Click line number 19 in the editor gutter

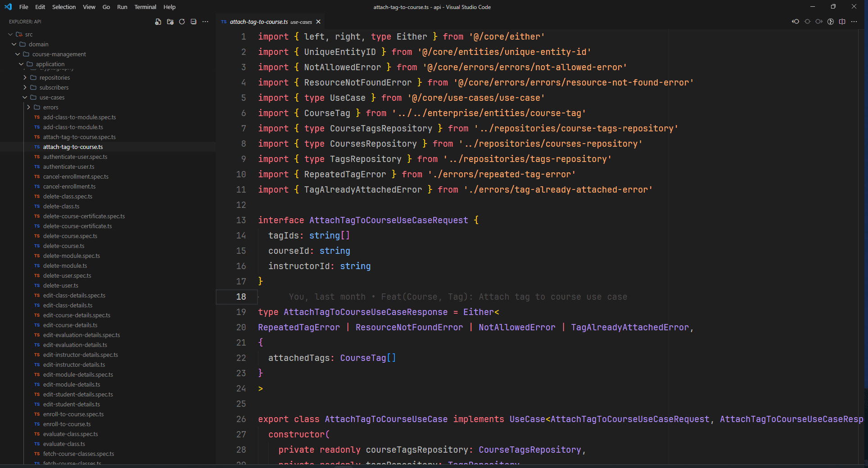[x=241, y=312]
